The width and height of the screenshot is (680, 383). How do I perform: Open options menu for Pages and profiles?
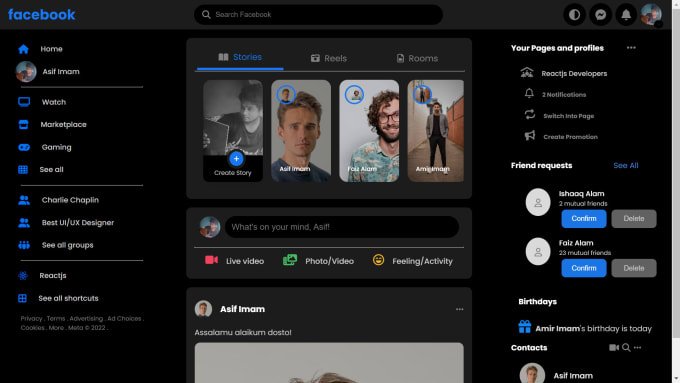click(631, 48)
